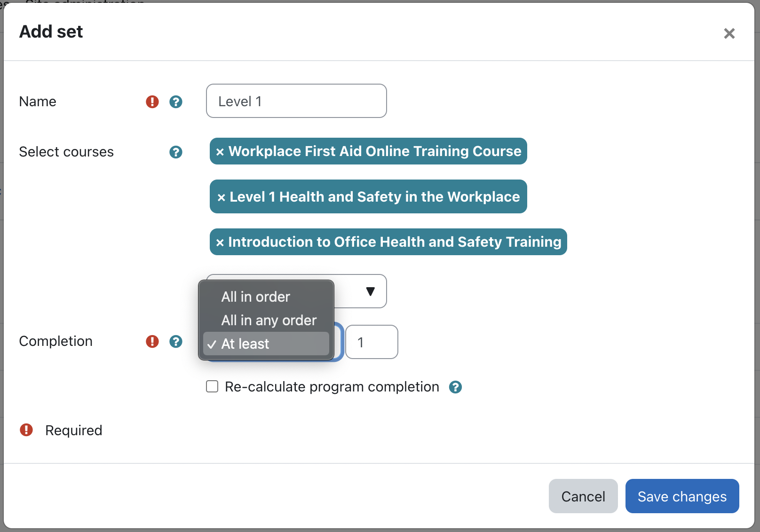Open help for Re-calculate program completion
The image size is (760, 532).
(x=455, y=387)
